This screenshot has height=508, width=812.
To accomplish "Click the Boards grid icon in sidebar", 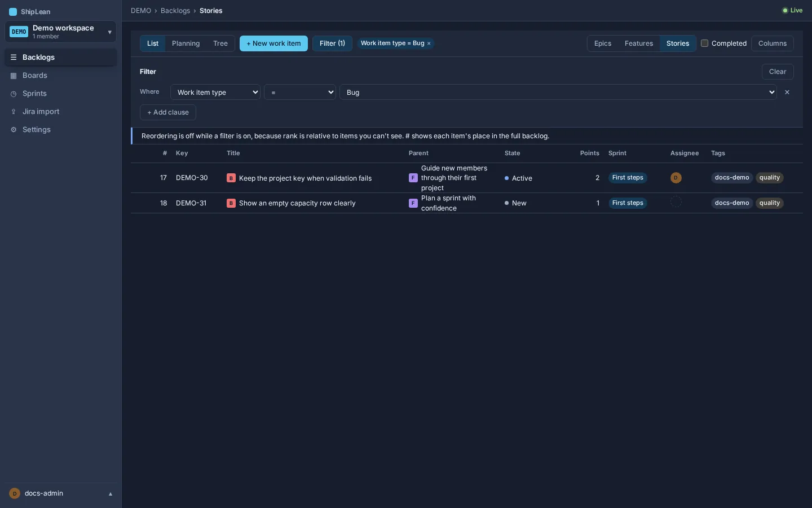I will 14,76.
